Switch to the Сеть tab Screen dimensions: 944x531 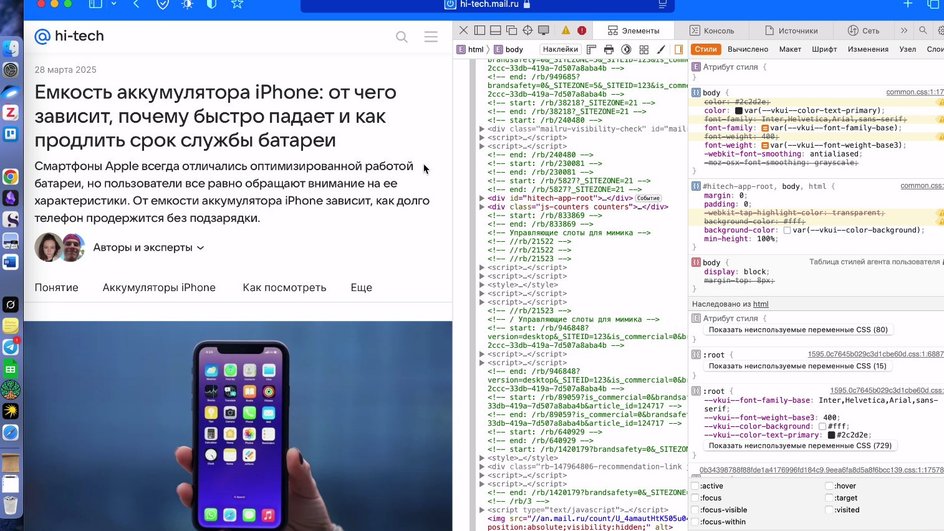(863, 30)
